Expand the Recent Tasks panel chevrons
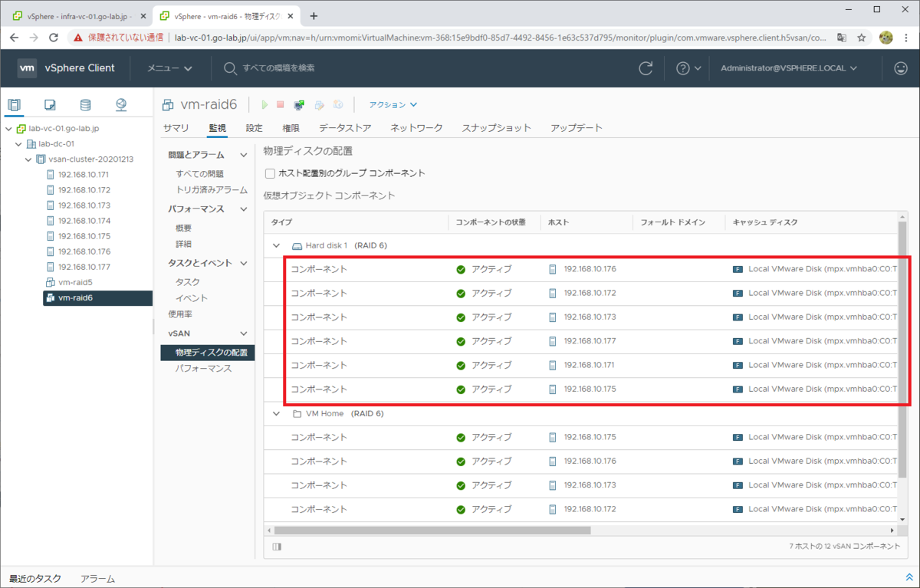This screenshot has width=920, height=588. coord(909,577)
